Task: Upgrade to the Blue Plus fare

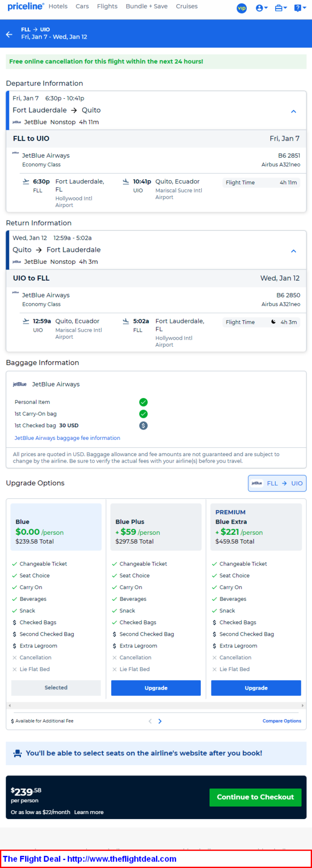Action: (156, 688)
